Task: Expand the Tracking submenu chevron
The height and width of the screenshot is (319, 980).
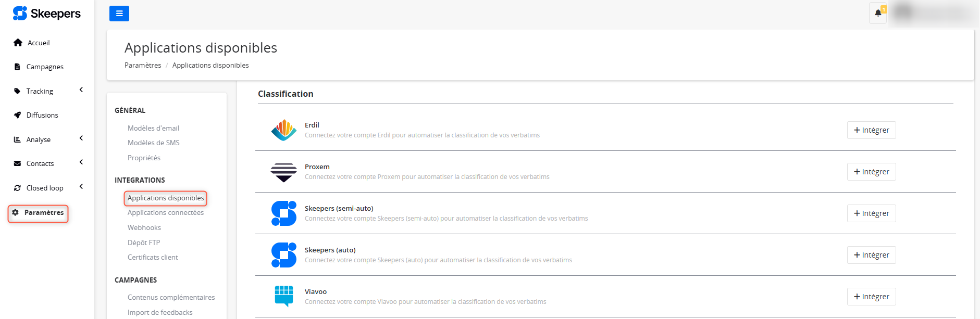Action: click(81, 90)
